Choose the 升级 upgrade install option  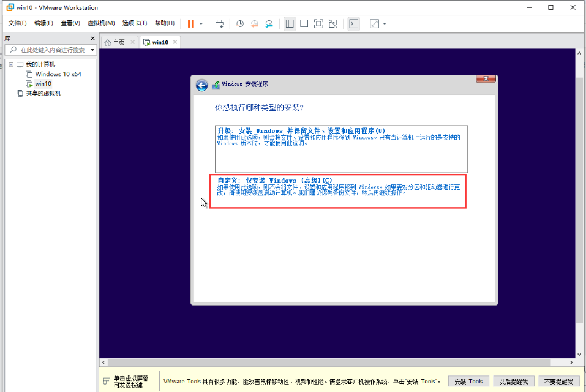point(341,149)
